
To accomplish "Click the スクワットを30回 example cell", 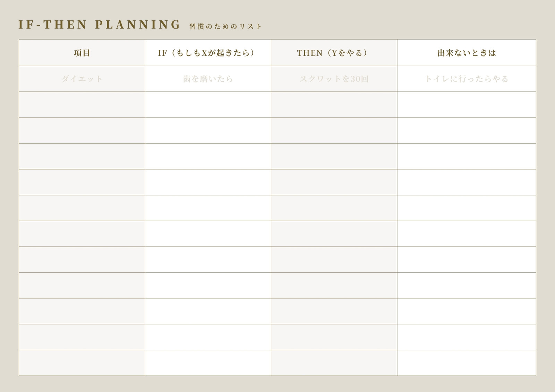I will 334,79.
